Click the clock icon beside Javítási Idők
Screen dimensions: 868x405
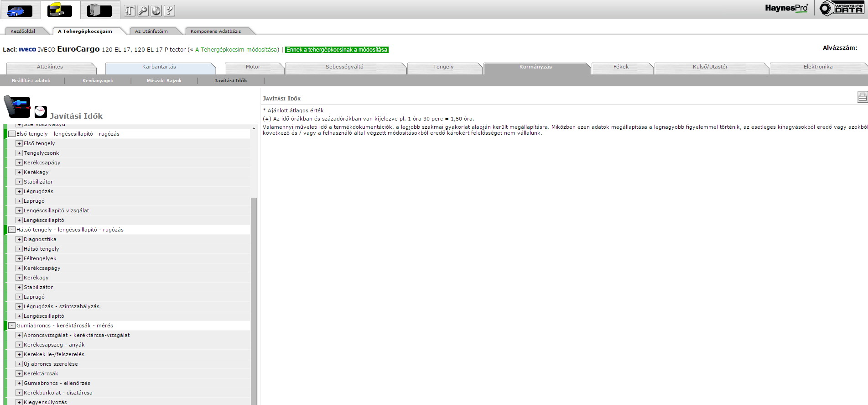pos(41,112)
